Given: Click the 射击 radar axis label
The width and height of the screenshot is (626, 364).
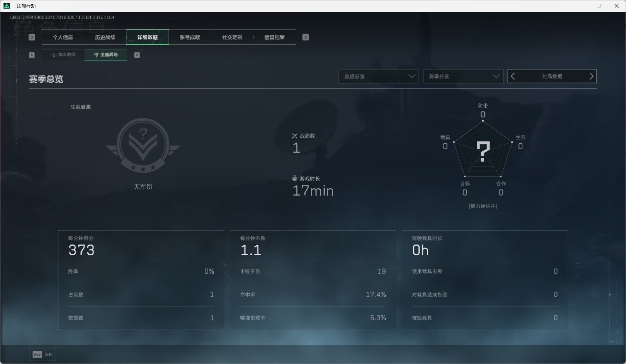Looking at the screenshot, I should point(483,105).
